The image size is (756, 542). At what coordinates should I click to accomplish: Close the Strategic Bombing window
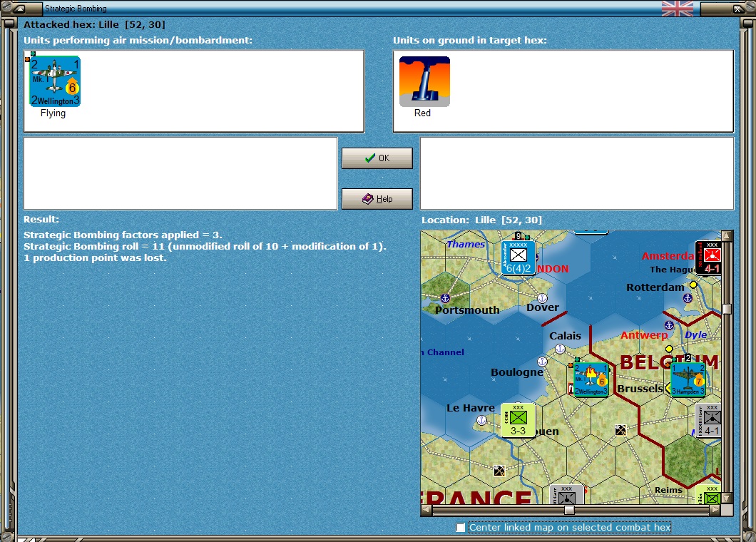click(x=737, y=8)
